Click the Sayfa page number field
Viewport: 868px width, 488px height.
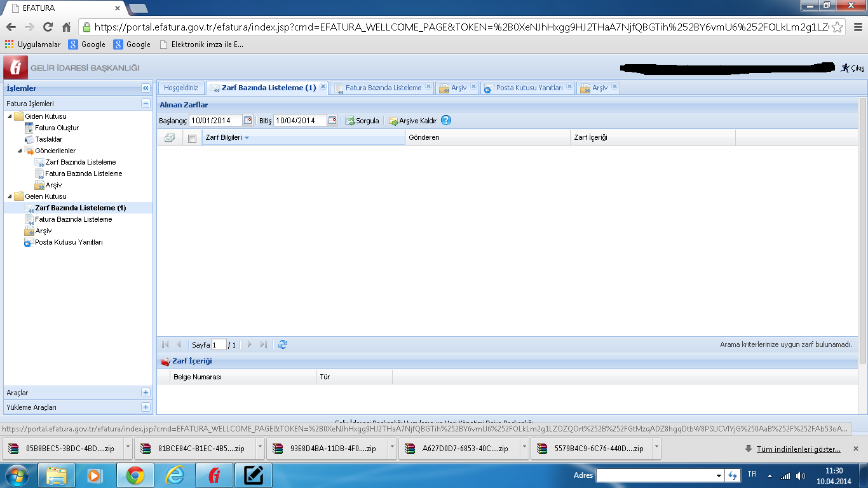point(219,345)
